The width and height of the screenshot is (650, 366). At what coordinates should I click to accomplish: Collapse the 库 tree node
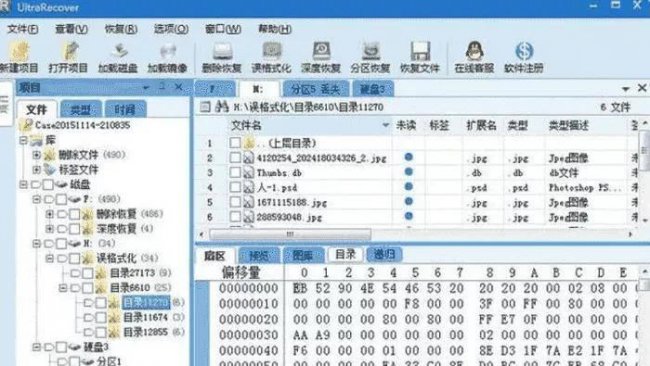[24, 141]
